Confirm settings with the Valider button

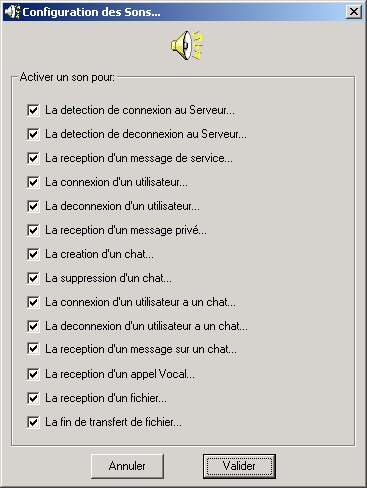coord(239,466)
